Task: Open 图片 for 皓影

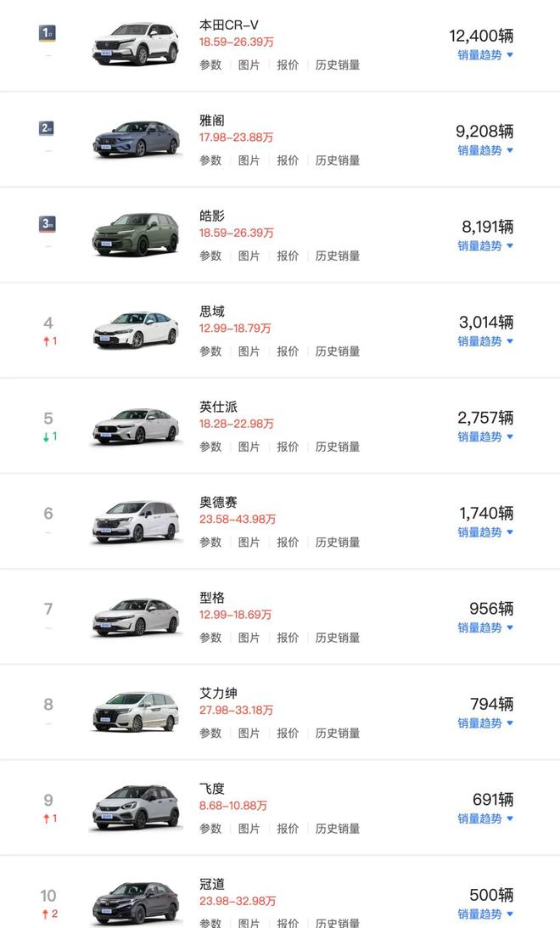Action: coord(249,256)
